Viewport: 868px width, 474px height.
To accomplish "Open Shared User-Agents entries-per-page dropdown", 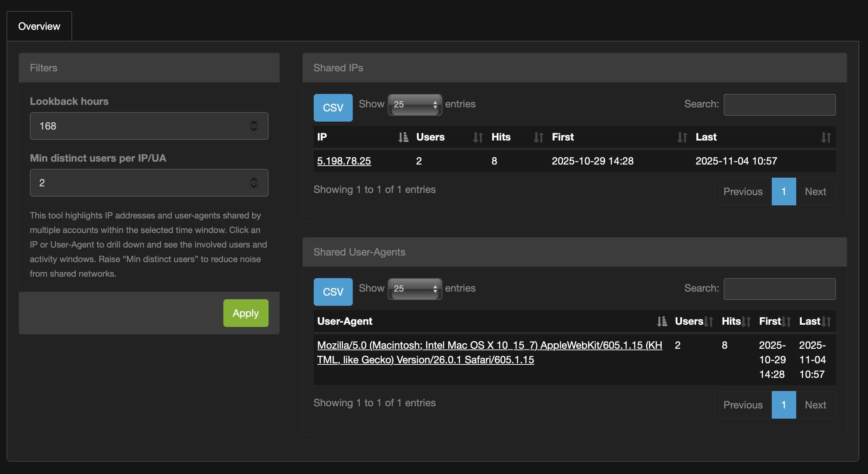I will click(x=415, y=289).
